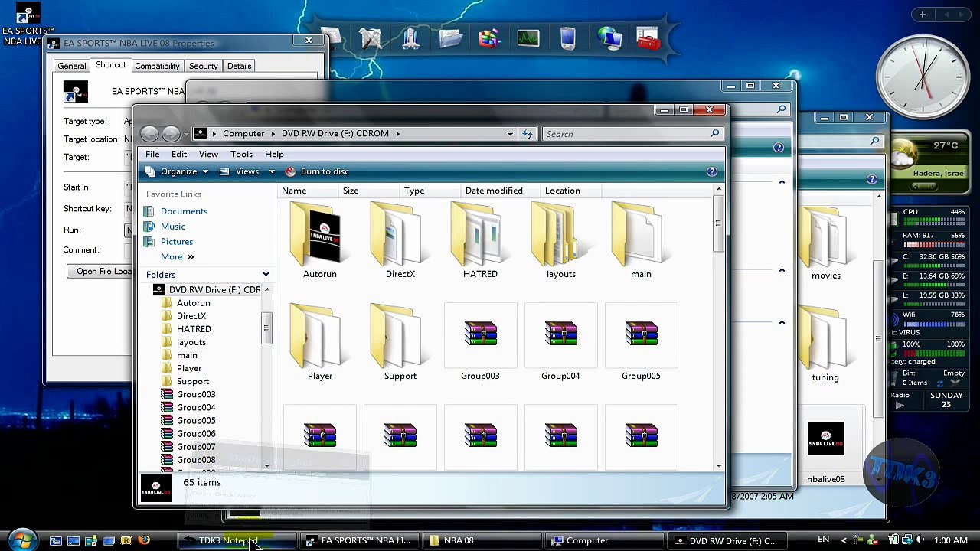
Task: Open the Pictures favorite link
Action: click(x=177, y=242)
